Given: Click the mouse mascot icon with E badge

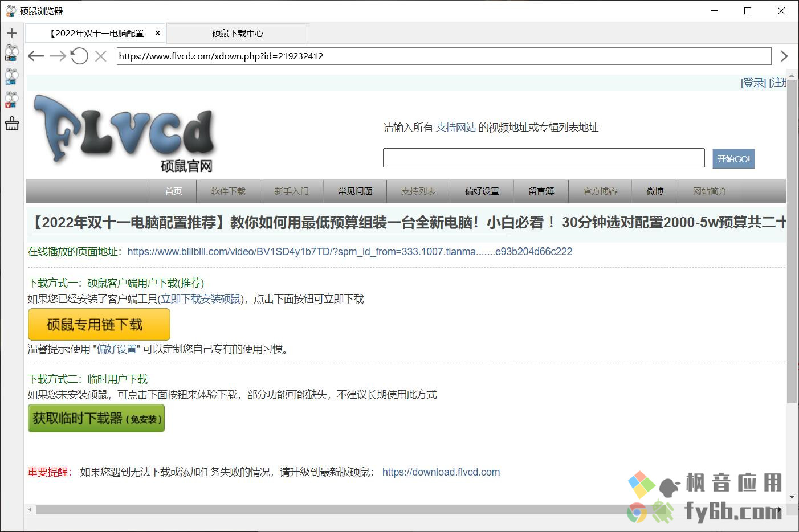Looking at the screenshot, I should [x=11, y=54].
